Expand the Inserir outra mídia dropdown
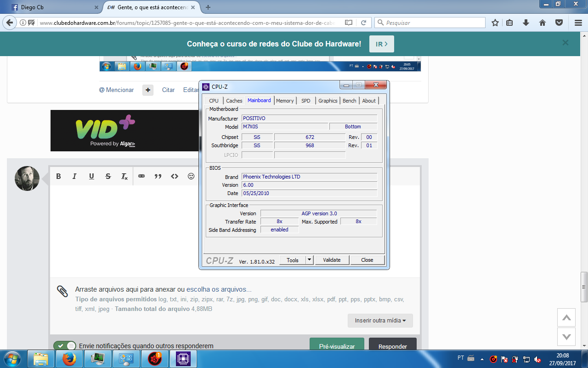 coord(380,320)
